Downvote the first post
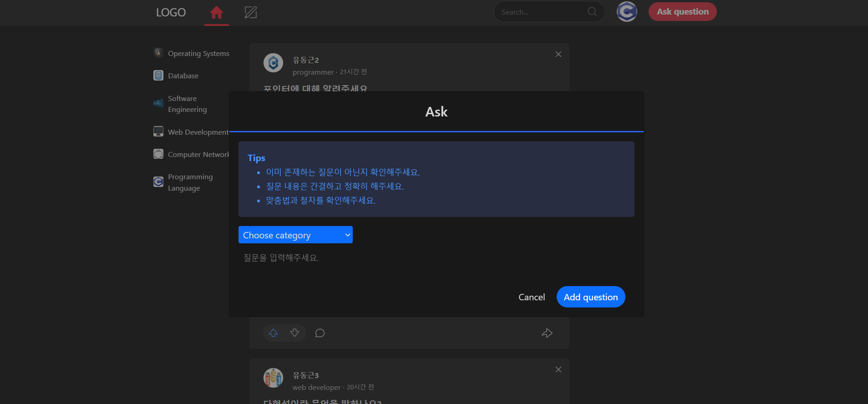Viewport: 868px width, 404px height. click(x=295, y=333)
